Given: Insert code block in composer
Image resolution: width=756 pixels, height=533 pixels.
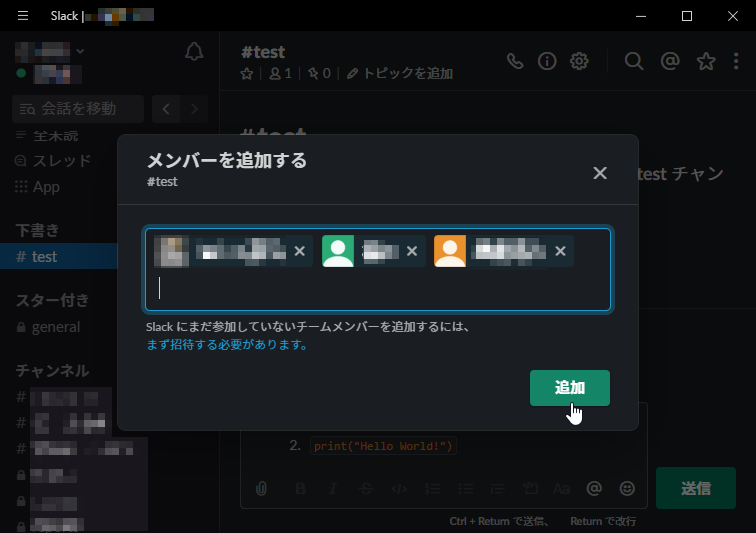Looking at the screenshot, I should point(530,489).
